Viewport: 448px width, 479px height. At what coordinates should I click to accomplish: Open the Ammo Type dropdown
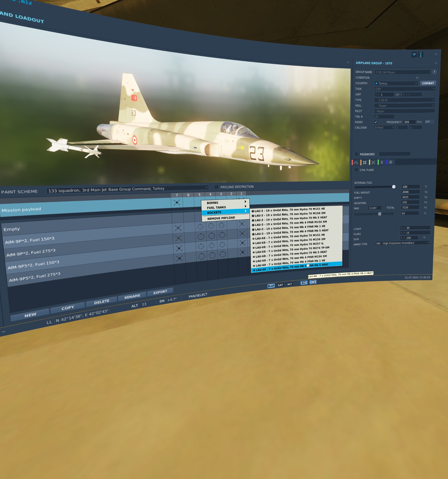click(x=402, y=243)
